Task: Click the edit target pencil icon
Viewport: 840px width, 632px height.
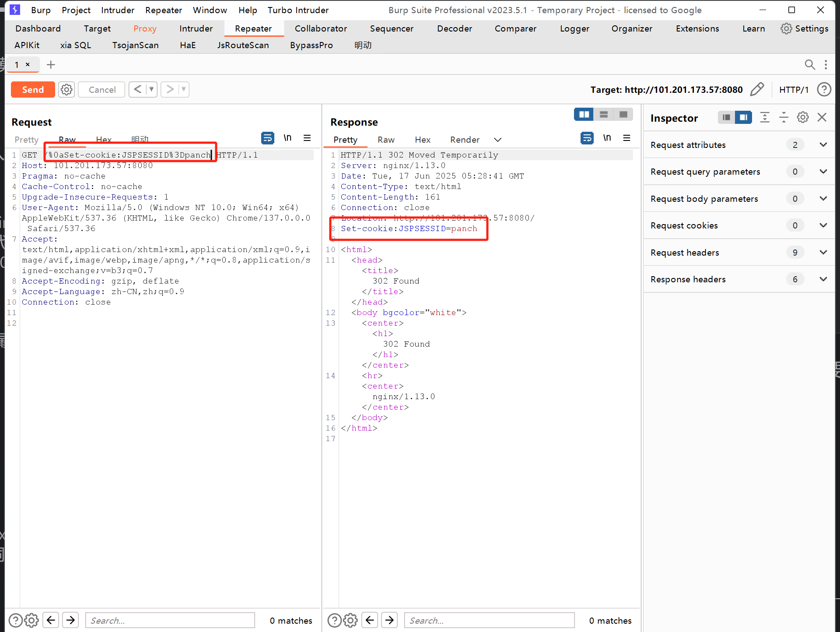Action: pyautogui.click(x=757, y=89)
